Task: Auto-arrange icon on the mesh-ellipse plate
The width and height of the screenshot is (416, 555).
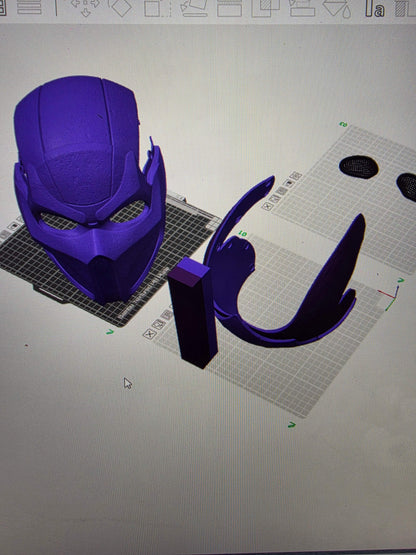Action: click(x=282, y=190)
